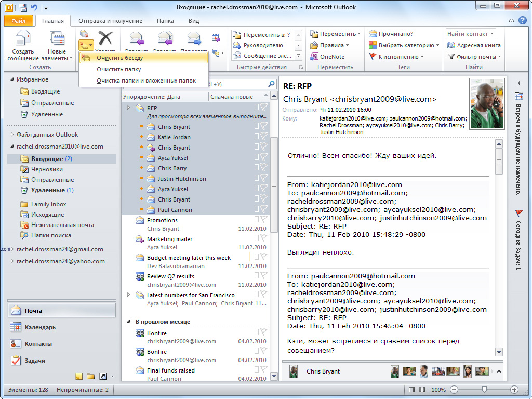Click the Notes icon in navigation bar

(79, 376)
